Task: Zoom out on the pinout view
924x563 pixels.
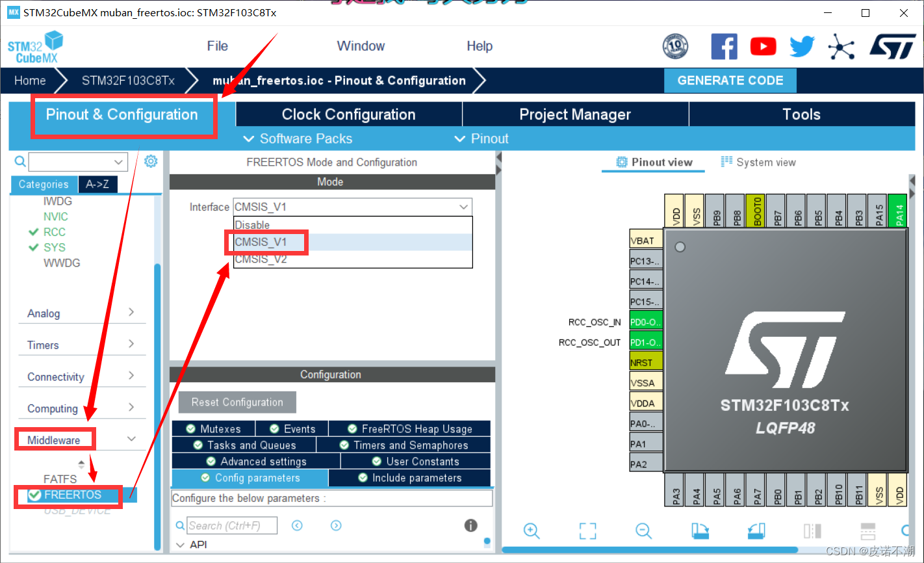Action: [643, 531]
